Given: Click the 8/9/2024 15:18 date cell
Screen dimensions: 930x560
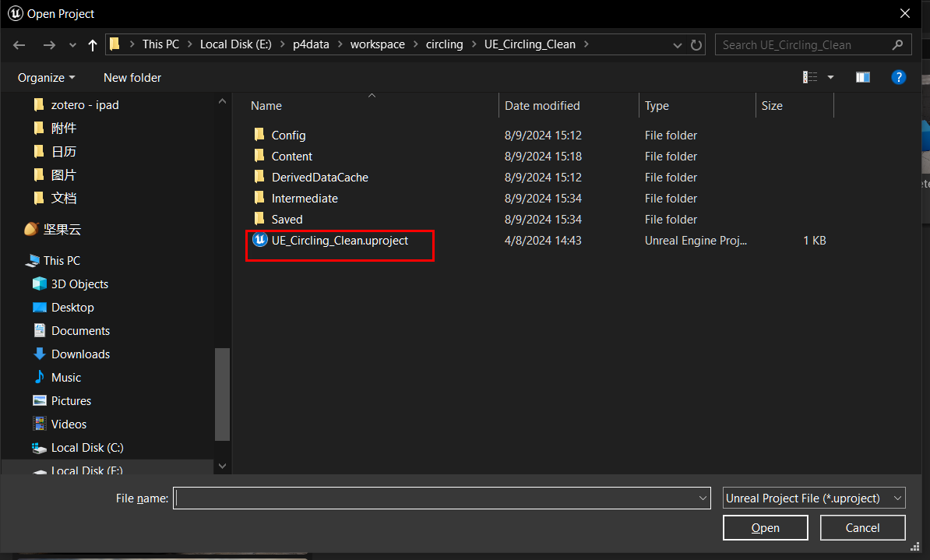Looking at the screenshot, I should point(543,156).
